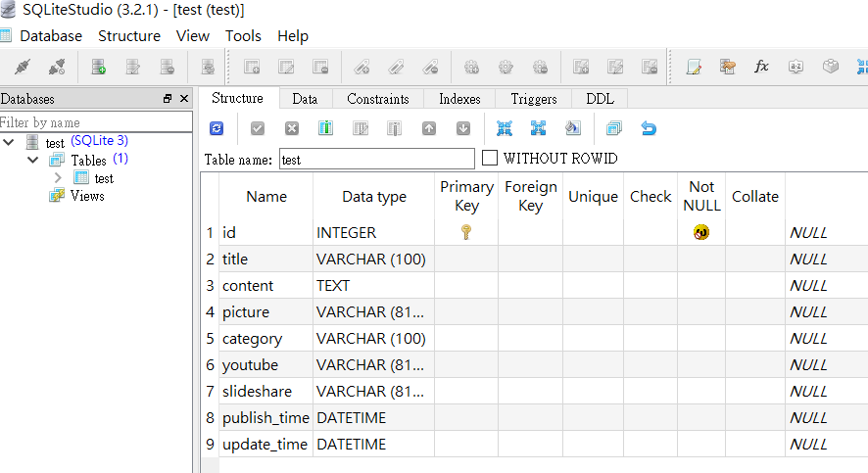Switch to the DDL tab
The height and width of the screenshot is (473, 868).
coord(601,99)
